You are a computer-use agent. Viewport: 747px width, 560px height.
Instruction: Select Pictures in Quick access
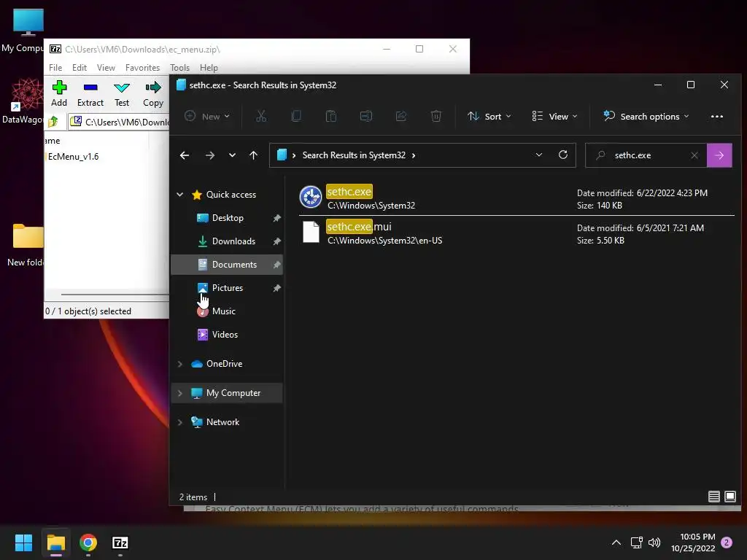tap(227, 287)
